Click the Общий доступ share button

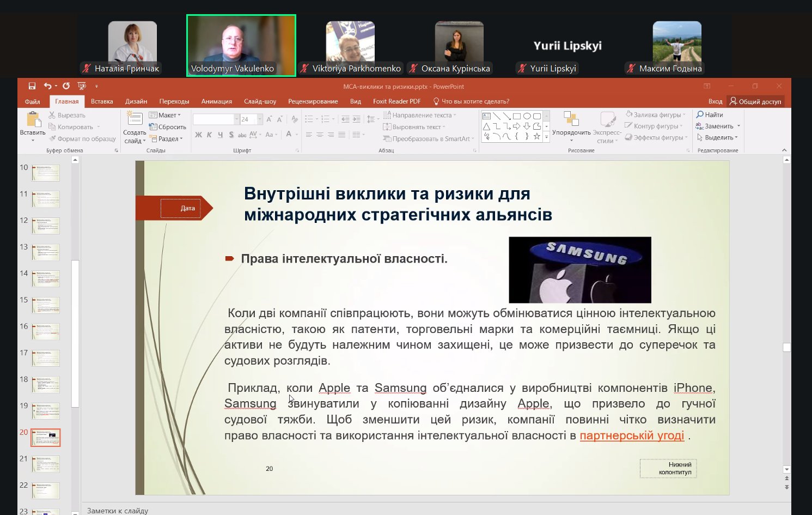[x=755, y=101]
